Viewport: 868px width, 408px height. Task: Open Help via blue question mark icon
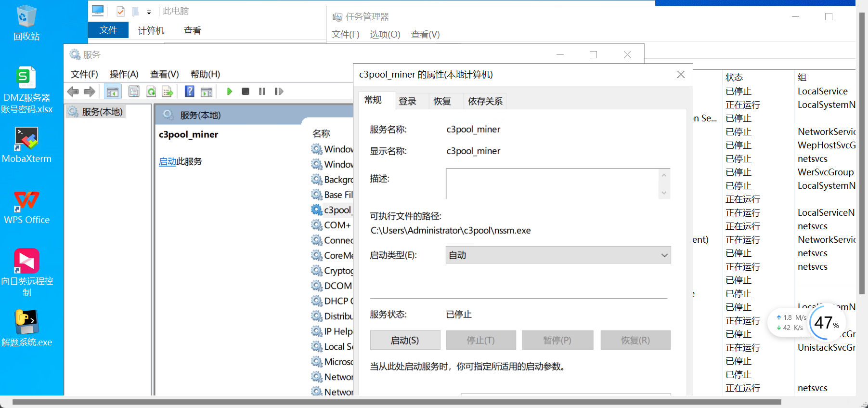(190, 92)
